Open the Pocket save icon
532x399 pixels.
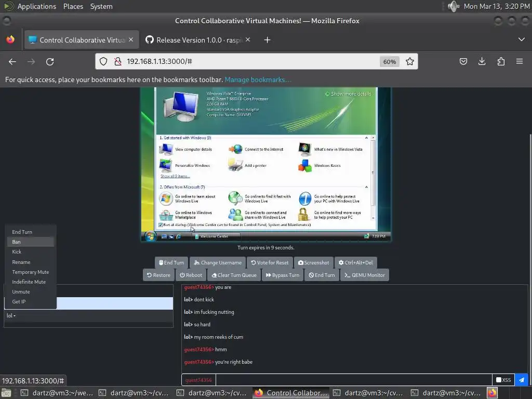pyautogui.click(x=463, y=61)
